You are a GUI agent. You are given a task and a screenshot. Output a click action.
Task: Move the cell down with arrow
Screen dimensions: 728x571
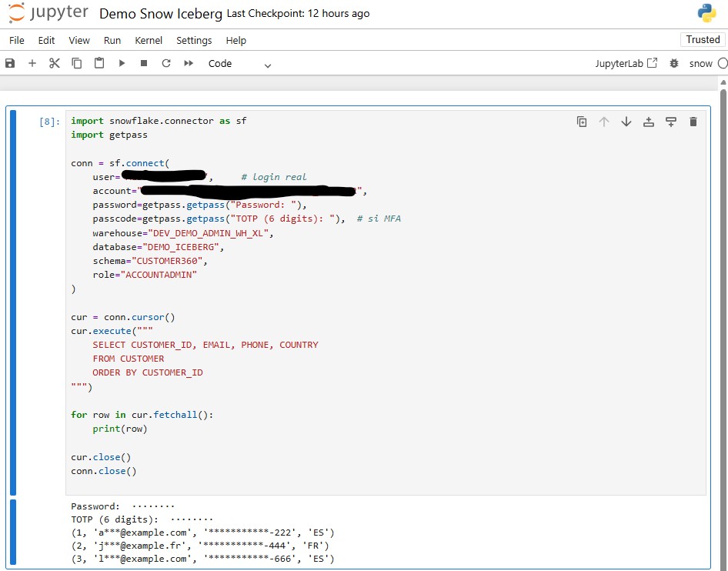(626, 122)
